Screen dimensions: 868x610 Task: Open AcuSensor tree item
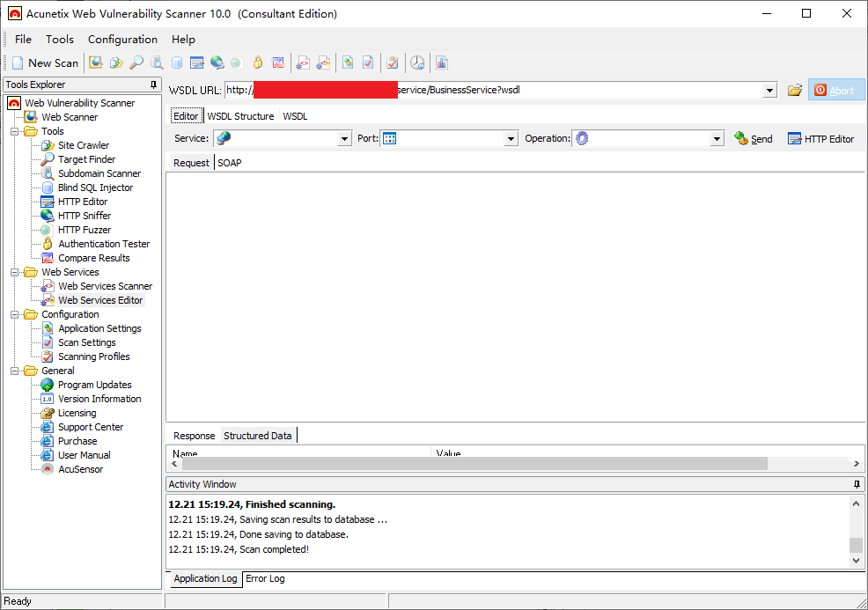pos(81,469)
